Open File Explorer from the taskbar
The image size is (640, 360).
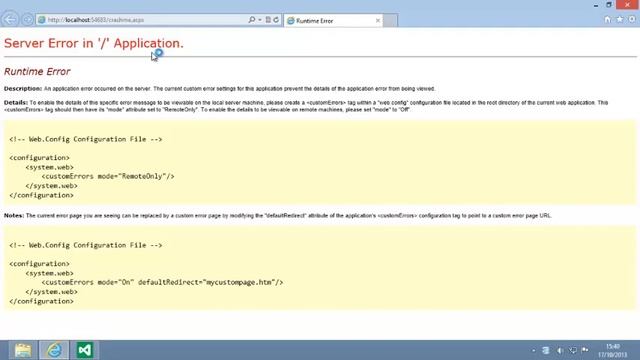pos(23,350)
